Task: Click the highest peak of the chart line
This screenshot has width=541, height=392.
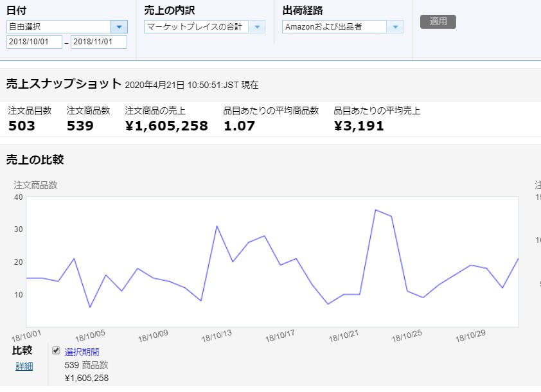Action: pos(375,209)
